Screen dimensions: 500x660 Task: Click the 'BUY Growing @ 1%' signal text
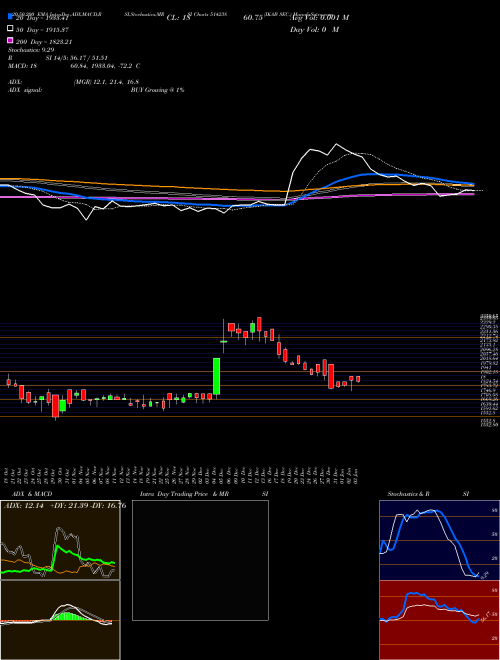click(x=157, y=90)
